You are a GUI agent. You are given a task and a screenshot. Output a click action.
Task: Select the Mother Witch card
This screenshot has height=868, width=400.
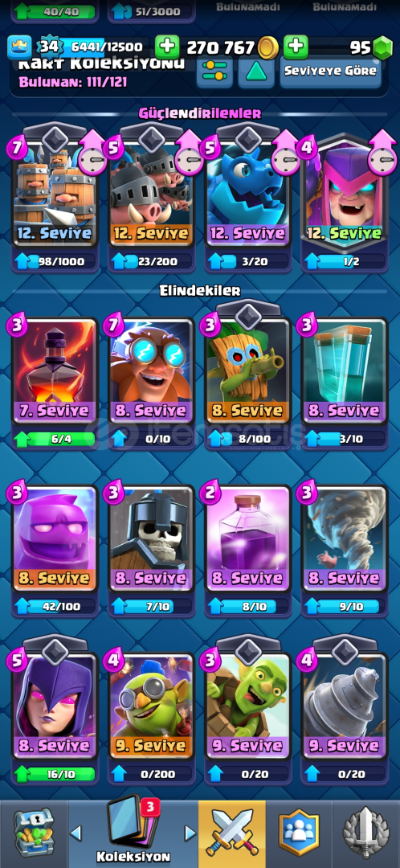344,190
